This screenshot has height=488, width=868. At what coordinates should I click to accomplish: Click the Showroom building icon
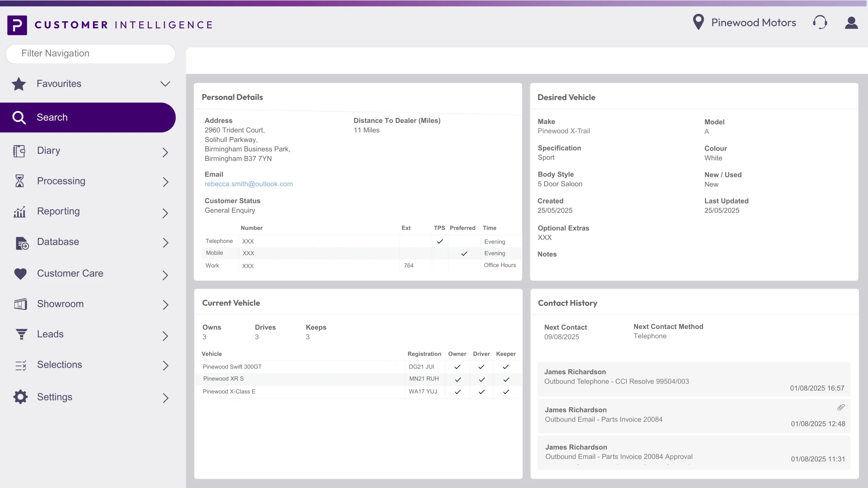(x=20, y=304)
